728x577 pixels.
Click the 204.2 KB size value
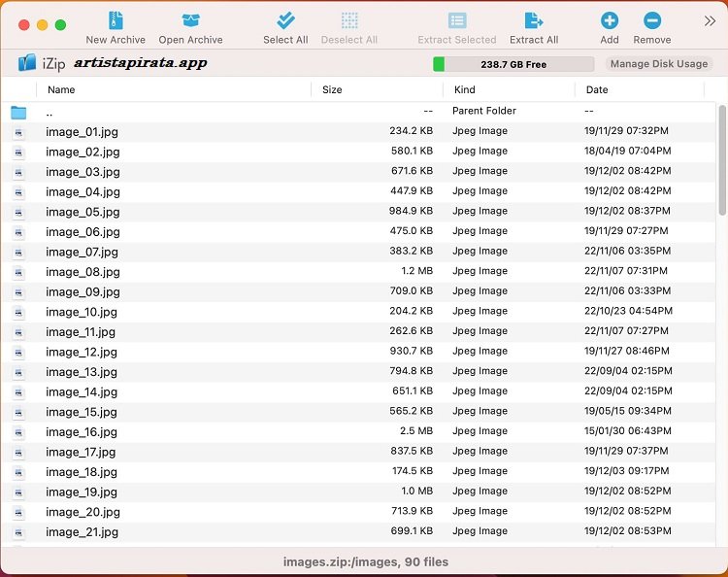pos(412,311)
